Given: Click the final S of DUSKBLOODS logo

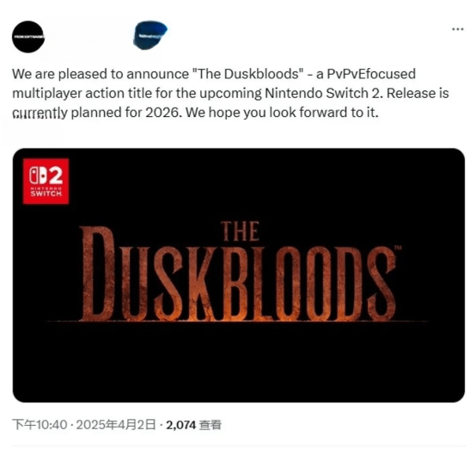Looking at the screenshot, I should click(381, 283).
